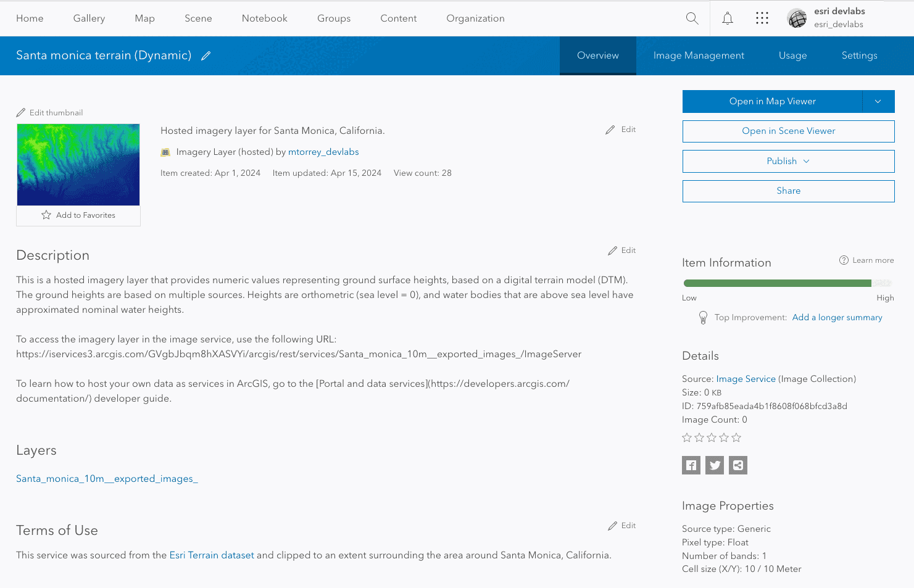Click the pencil icon to edit the Description
Viewport: 914px width, 588px height.
point(611,250)
